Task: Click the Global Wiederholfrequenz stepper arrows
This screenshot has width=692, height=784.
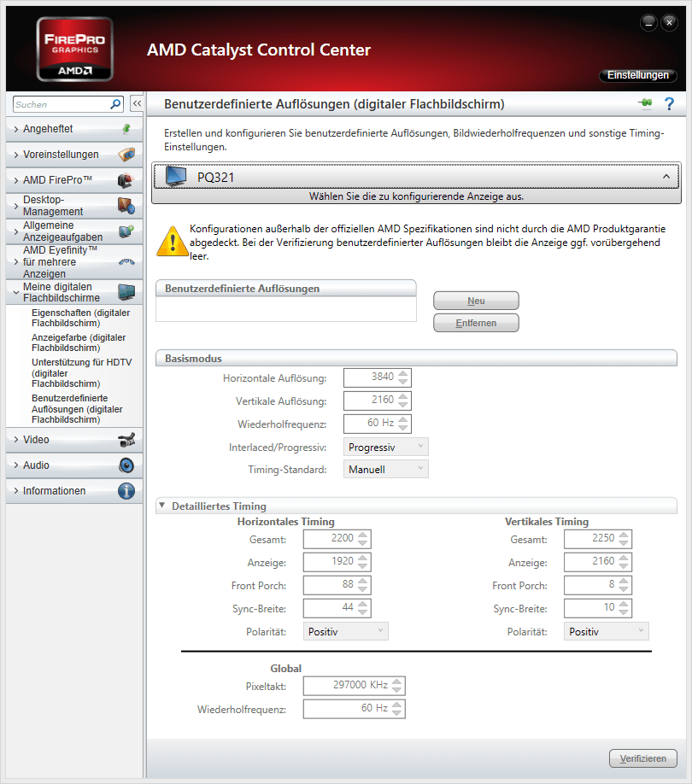Action: pyautogui.click(x=397, y=709)
